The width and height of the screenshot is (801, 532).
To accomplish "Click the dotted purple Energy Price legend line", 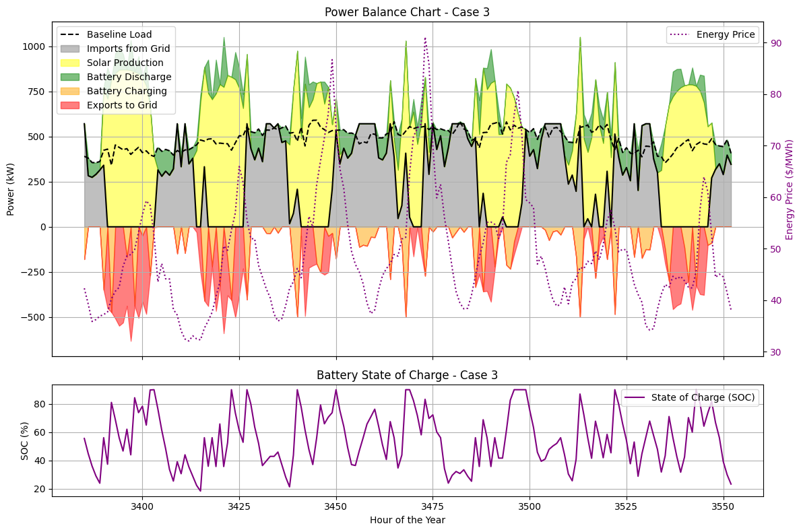I will pos(680,34).
